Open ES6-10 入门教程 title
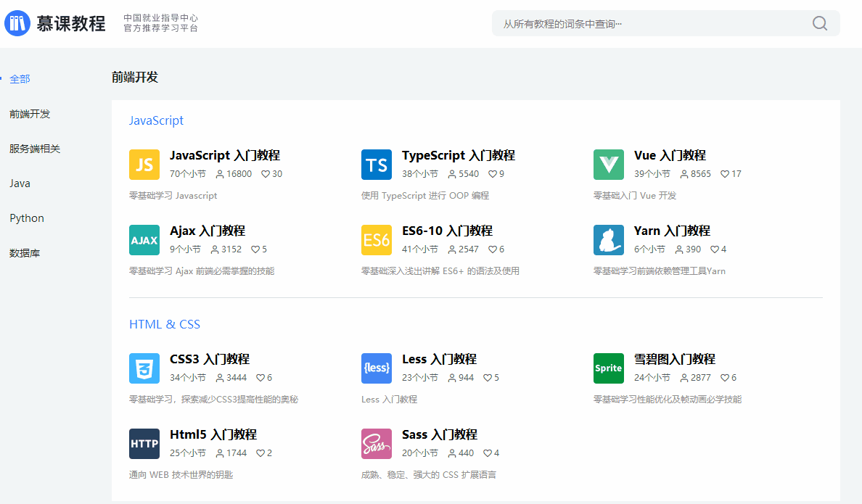 (x=447, y=231)
